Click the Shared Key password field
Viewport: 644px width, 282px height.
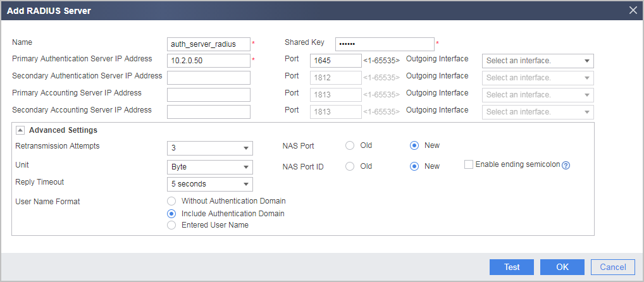point(385,44)
